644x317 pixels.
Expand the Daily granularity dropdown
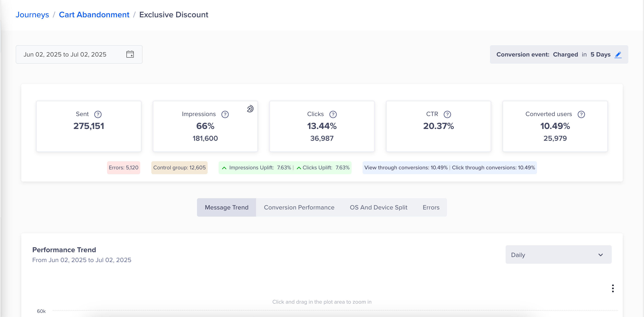tap(558, 254)
